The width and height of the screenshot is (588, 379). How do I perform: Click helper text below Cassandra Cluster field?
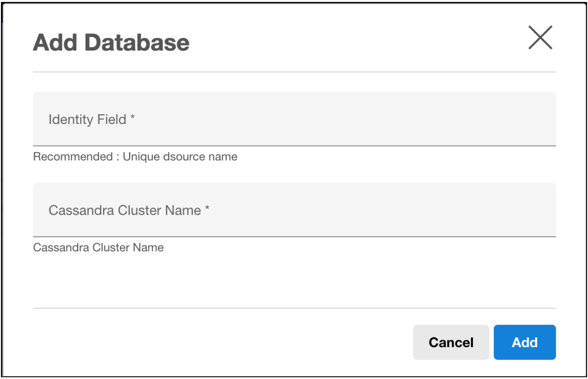click(98, 247)
